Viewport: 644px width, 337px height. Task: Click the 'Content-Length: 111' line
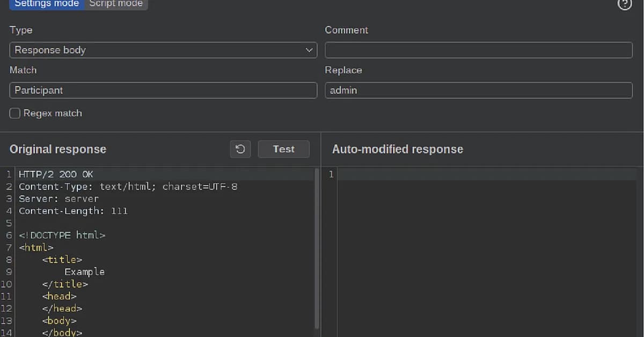pos(74,211)
